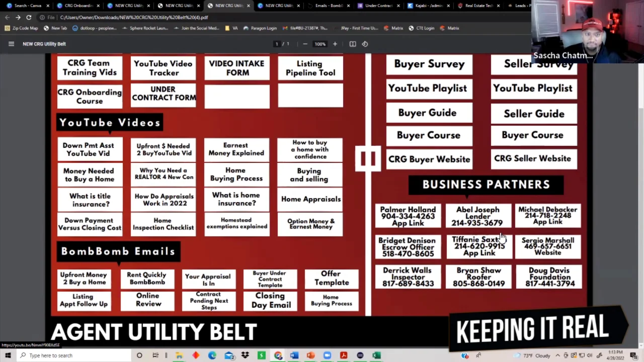
Task: Open the Closing Day Email link
Action: pos(271,300)
